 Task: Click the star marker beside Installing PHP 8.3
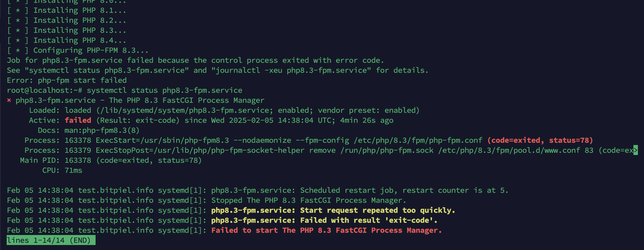pyautogui.click(x=18, y=30)
